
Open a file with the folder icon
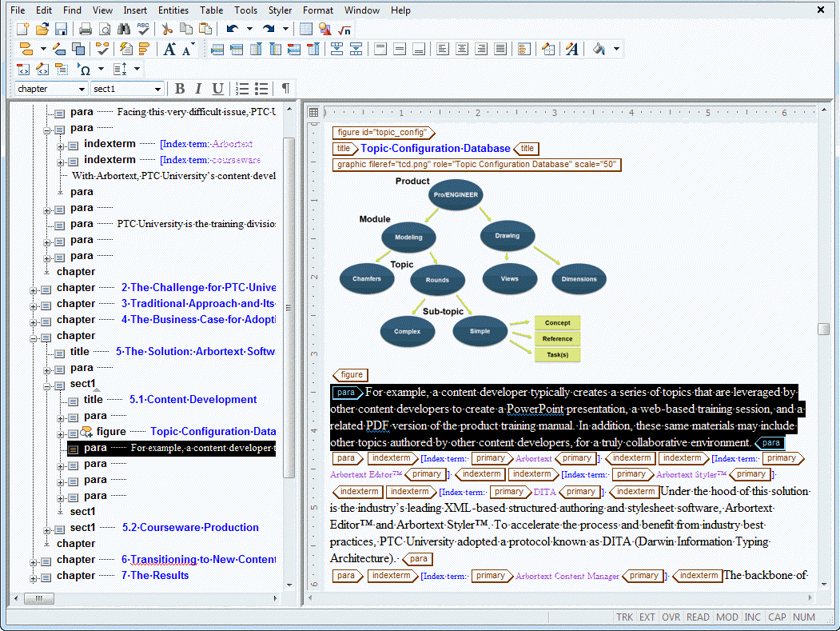(x=42, y=29)
